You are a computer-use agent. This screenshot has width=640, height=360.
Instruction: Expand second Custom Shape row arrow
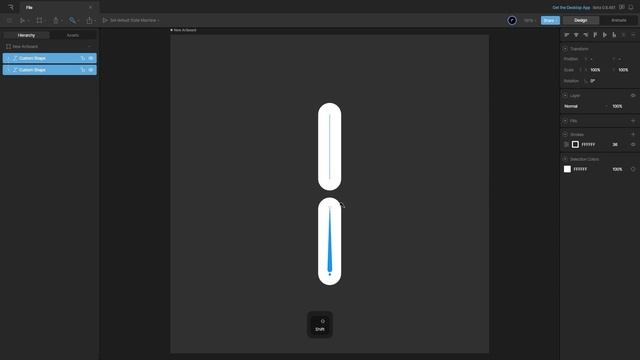pyautogui.click(x=8, y=70)
